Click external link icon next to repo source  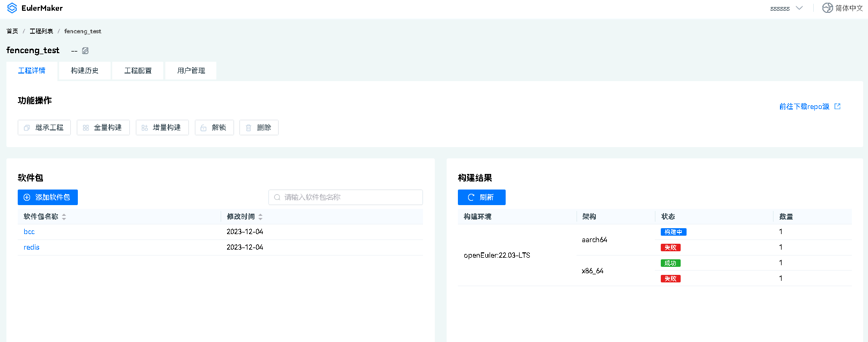pos(837,106)
